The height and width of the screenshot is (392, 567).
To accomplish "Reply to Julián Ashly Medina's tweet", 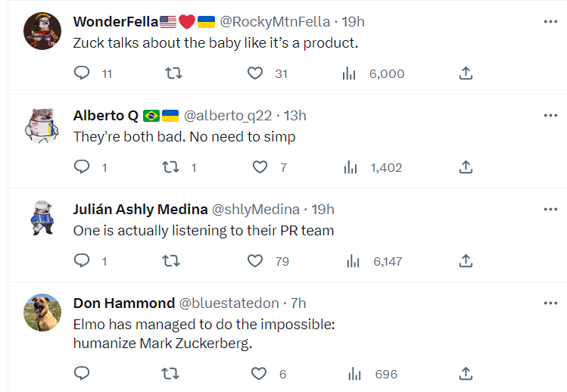I will 82,261.
